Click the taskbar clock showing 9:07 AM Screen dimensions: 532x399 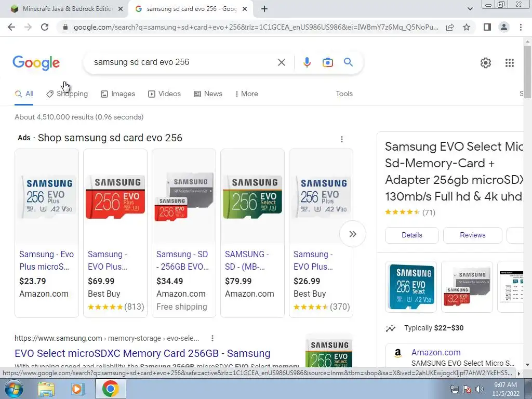[506, 389]
